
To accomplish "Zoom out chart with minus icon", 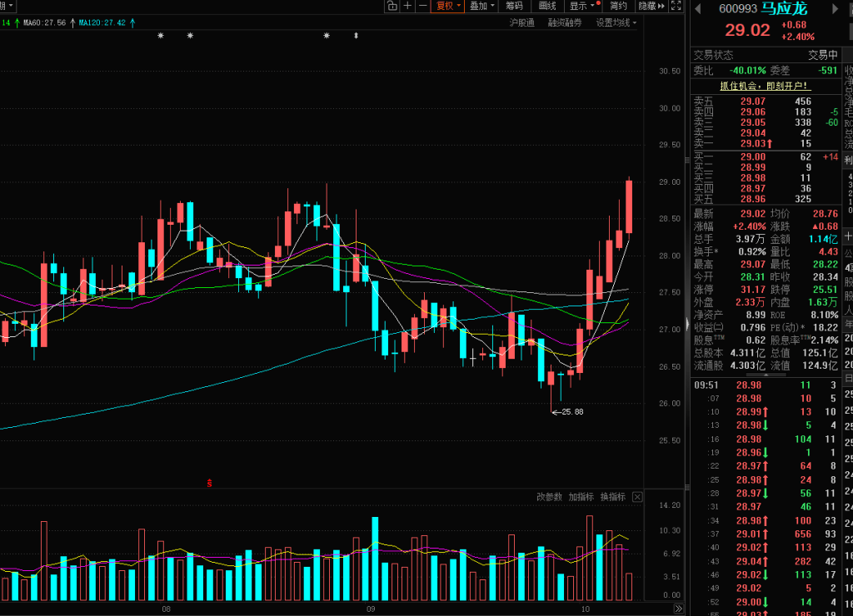I will (422, 6).
